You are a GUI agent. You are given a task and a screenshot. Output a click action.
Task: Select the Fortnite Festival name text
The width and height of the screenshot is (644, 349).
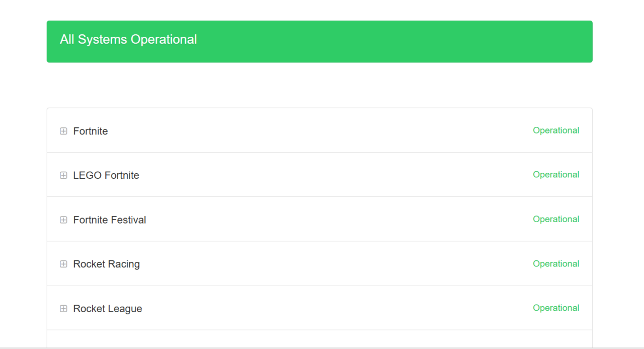pyautogui.click(x=110, y=220)
